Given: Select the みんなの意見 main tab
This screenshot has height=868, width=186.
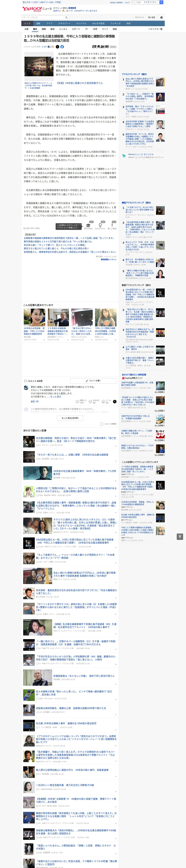Looking at the screenshot, I should 99,23.
